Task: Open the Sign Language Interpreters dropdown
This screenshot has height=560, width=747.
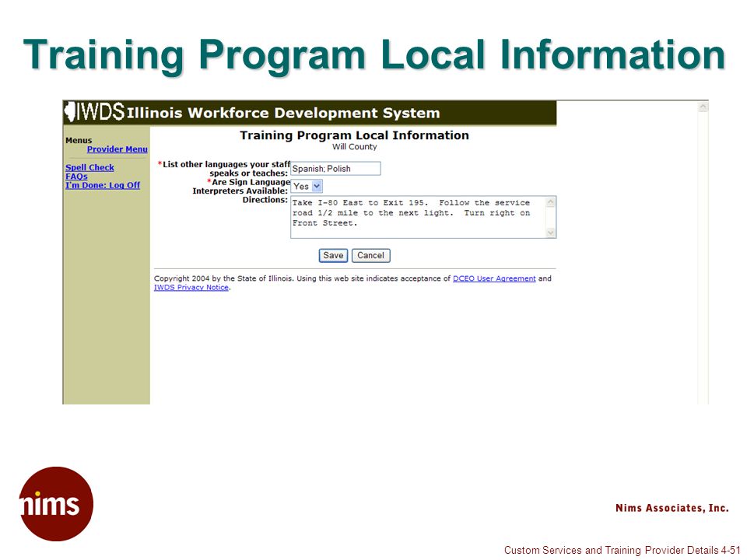Action: point(307,186)
